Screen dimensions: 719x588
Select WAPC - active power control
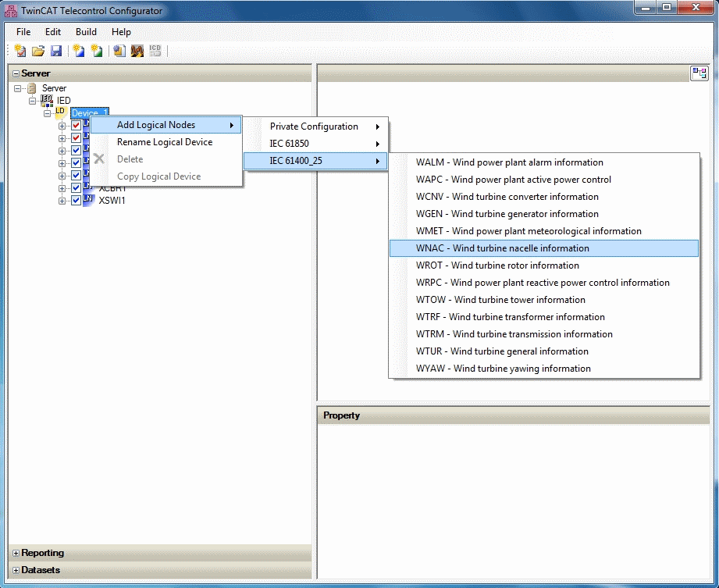point(544,180)
